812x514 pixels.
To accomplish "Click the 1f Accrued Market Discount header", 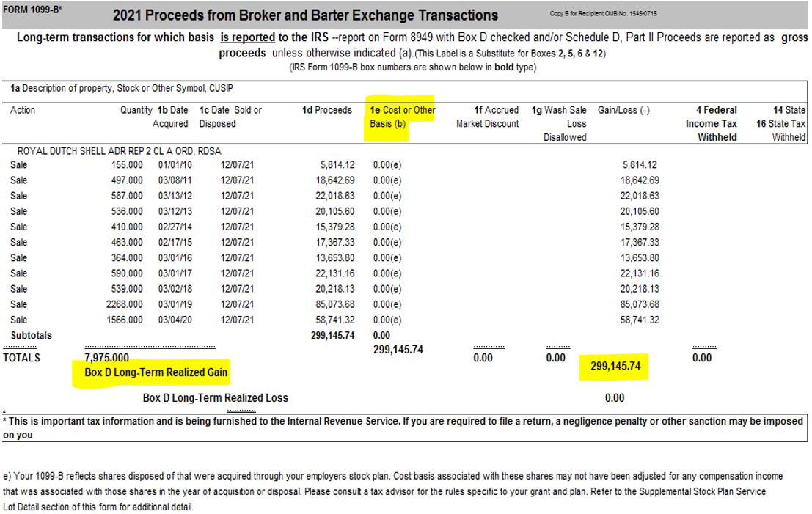I will (x=486, y=116).
